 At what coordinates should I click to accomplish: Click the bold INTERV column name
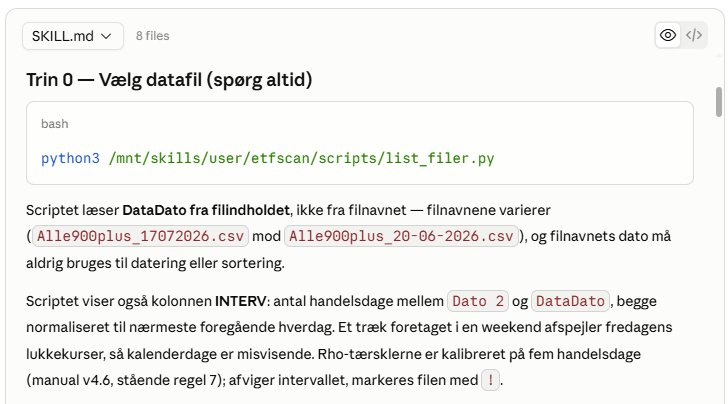click(x=240, y=301)
